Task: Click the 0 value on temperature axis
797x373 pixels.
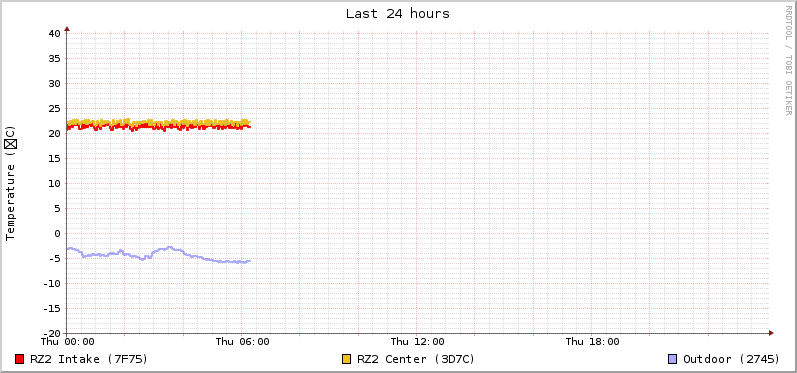Action: 57,233
